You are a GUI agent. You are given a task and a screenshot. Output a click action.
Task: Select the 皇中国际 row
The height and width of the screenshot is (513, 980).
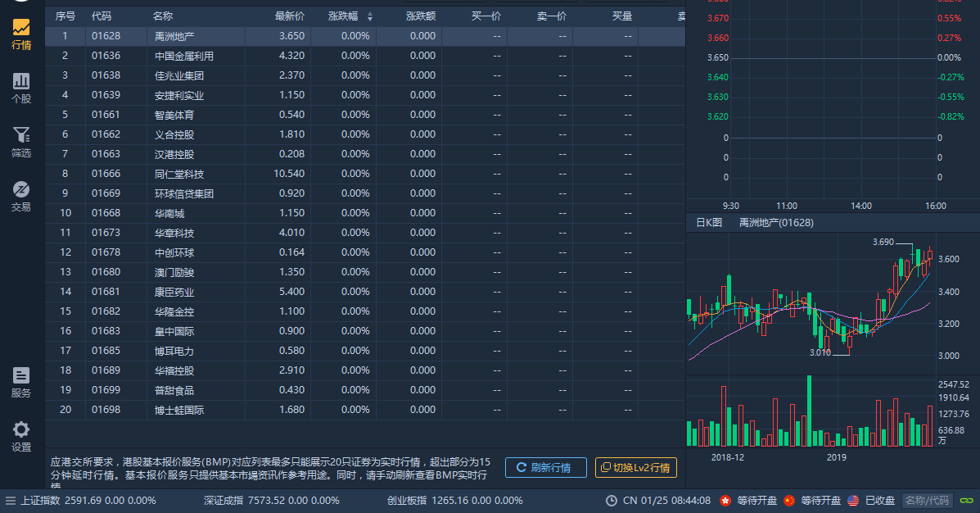click(365, 331)
